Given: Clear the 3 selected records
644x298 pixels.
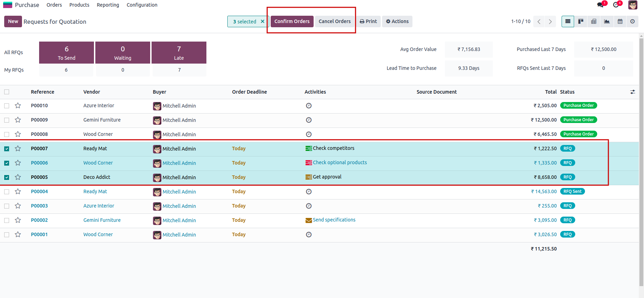Looking at the screenshot, I should [263, 21].
